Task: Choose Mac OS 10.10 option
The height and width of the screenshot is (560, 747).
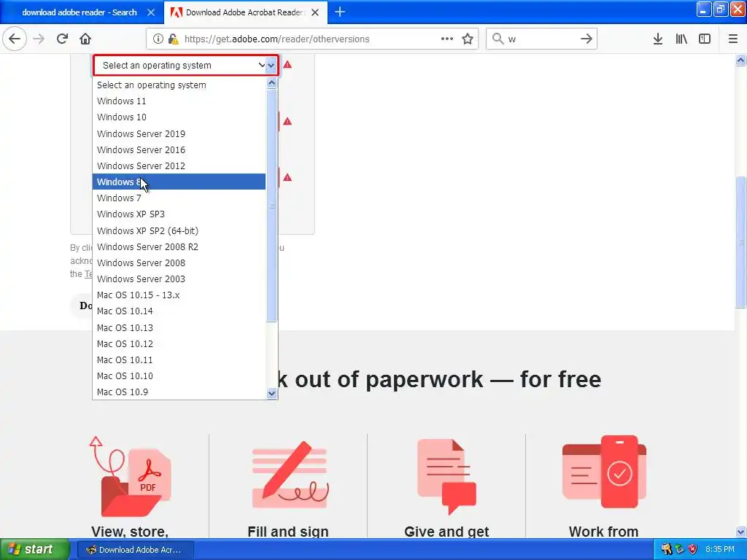Action: coord(179,376)
